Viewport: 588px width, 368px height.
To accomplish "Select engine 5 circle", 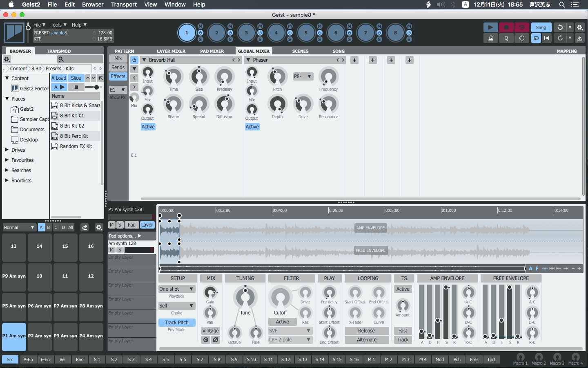I will pos(306,33).
